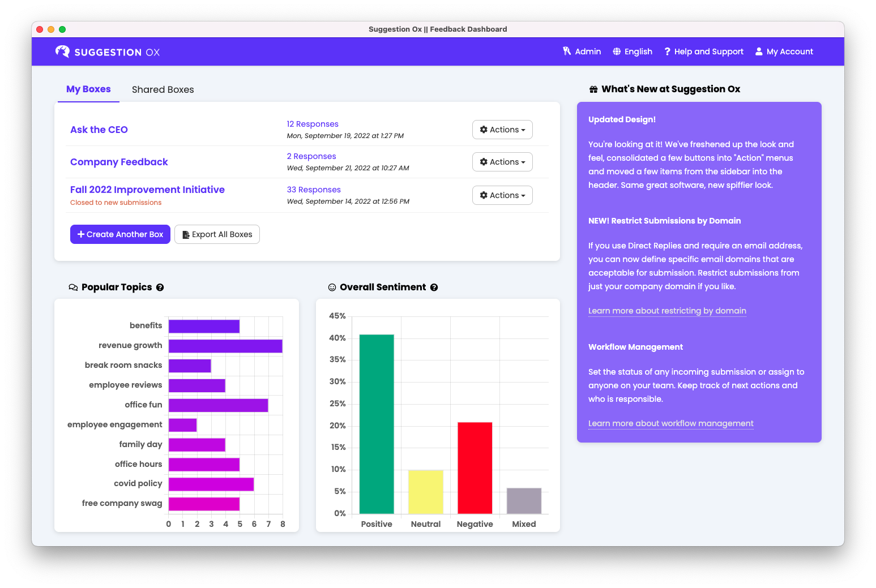Screen dimensions: 876x588
Task: Select the My Boxes tab
Action: pos(88,89)
